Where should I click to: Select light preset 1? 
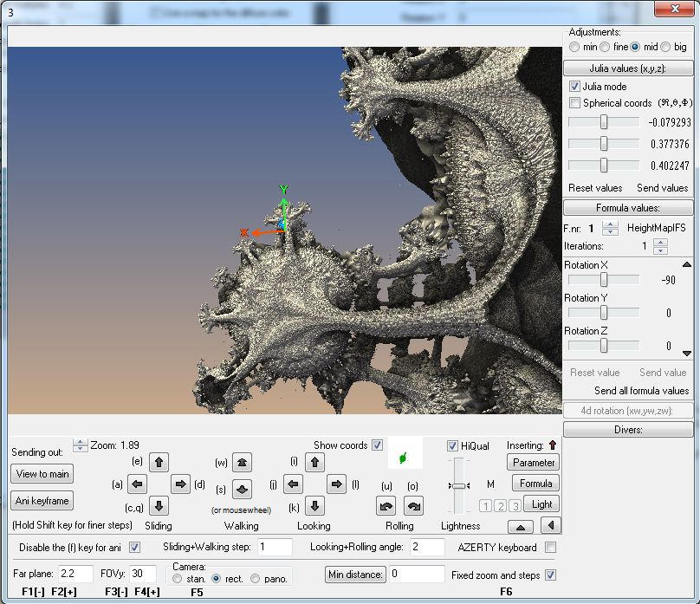coord(486,506)
